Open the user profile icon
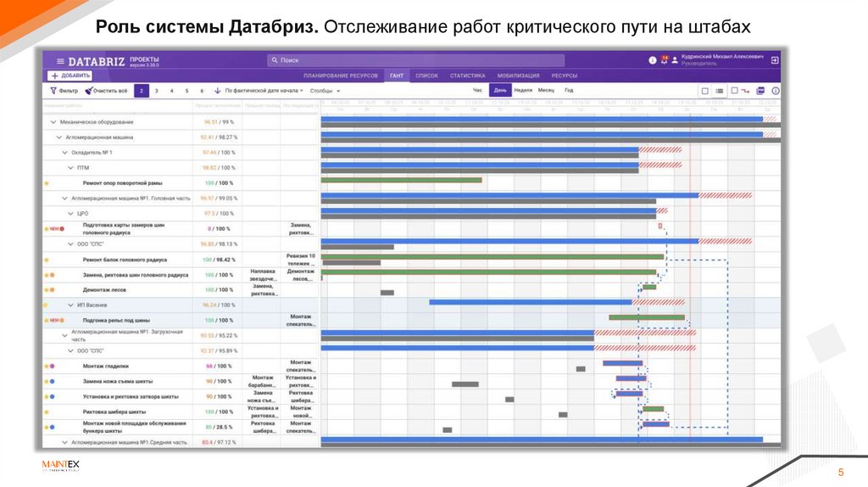The width and height of the screenshot is (868, 487). (x=675, y=60)
